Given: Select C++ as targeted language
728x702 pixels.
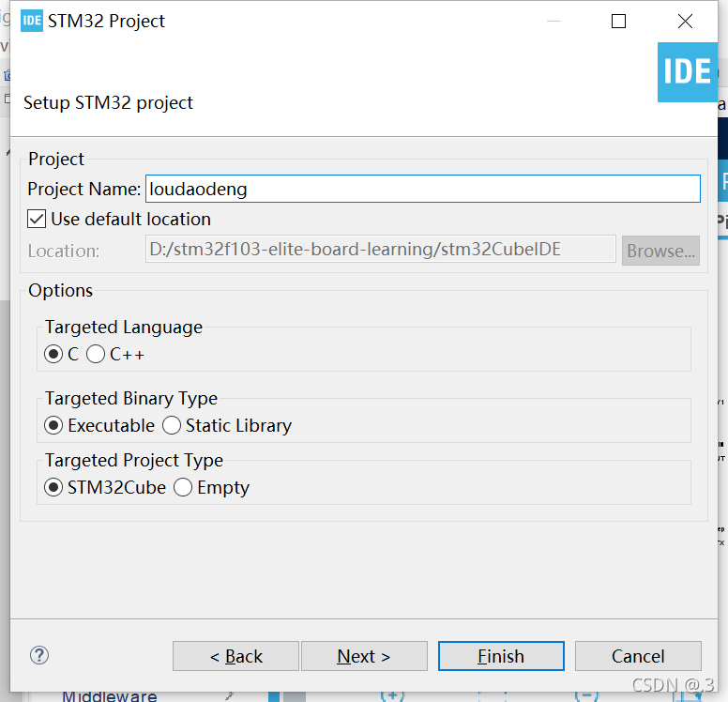Looking at the screenshot, I should point(96,355).
